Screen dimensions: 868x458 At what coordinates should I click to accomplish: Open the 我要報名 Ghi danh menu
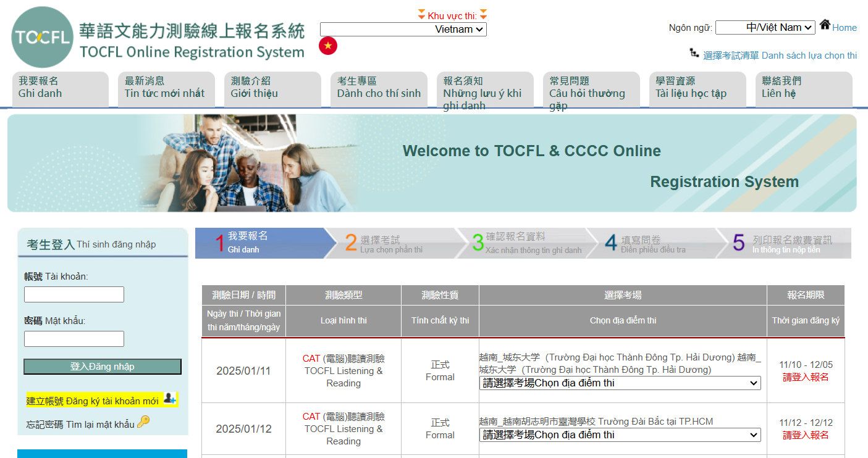point(61,90)
